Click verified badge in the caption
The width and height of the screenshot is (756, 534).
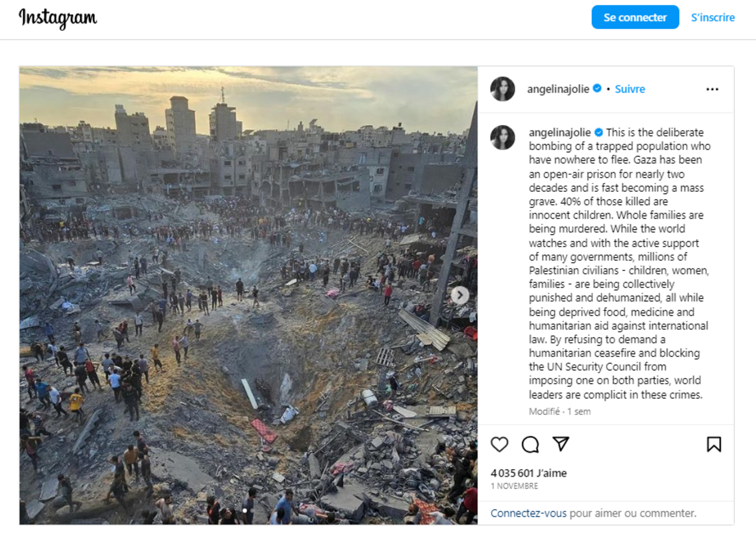point(599,132)
